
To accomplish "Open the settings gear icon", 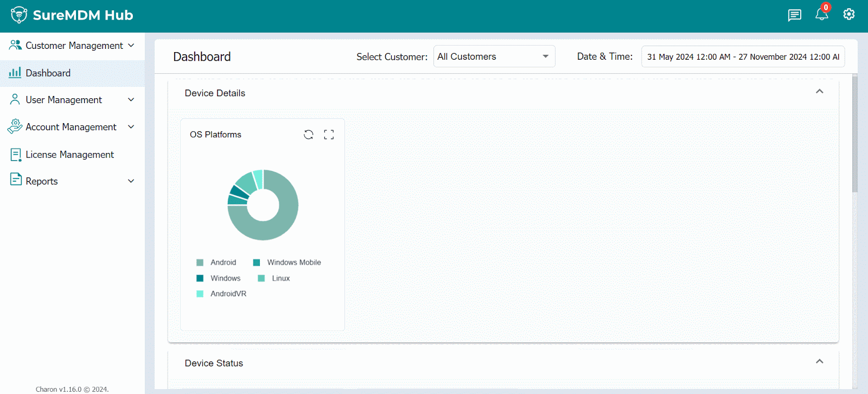I will 849,14.
